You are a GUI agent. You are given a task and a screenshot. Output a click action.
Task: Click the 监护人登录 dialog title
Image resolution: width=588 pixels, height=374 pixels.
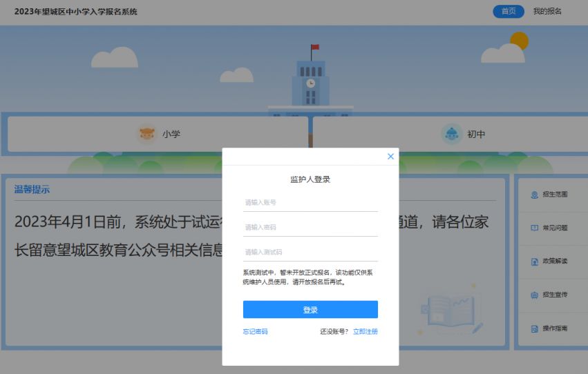pyautogui.click(x=310, y=179)
